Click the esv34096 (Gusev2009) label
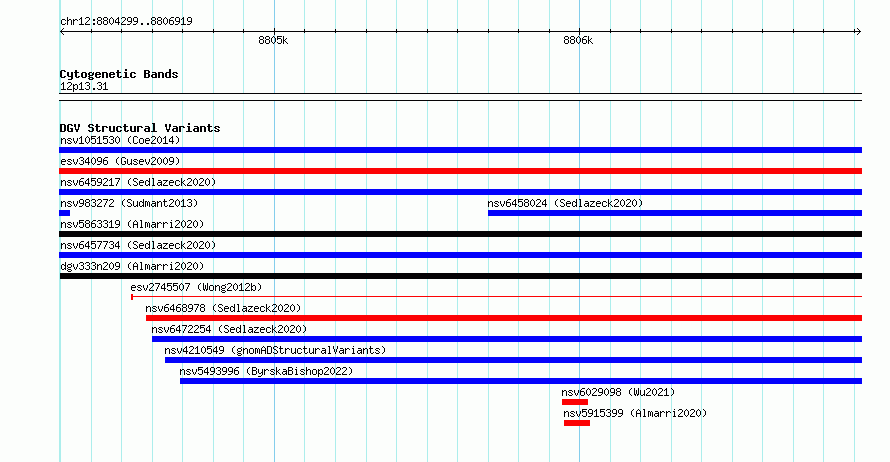 (120, 161)
